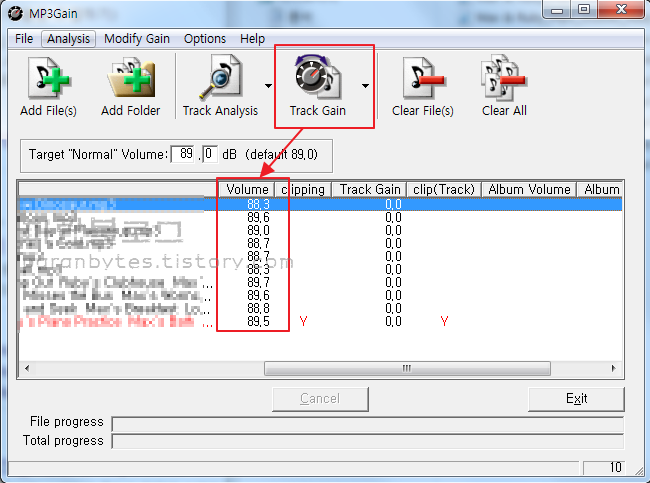Expand the Track Gain dropdown arrow
Image resolution: width=650 pixels, height=483 pixels.
pos(365,86)
